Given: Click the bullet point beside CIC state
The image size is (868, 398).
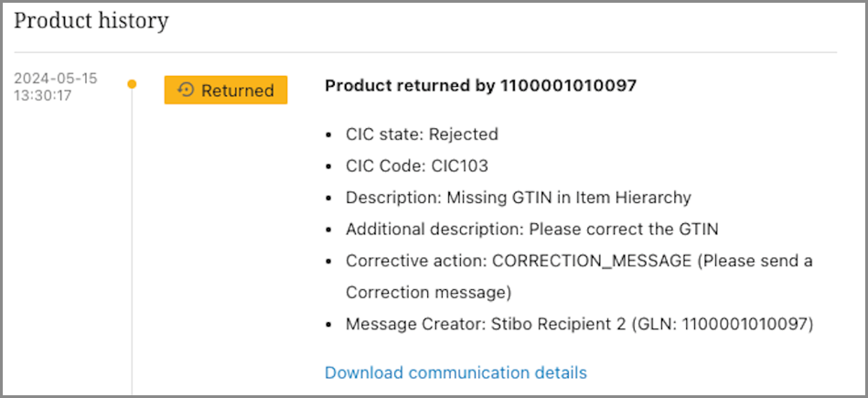Looking at the screenshot, I should tap(330, 134).
